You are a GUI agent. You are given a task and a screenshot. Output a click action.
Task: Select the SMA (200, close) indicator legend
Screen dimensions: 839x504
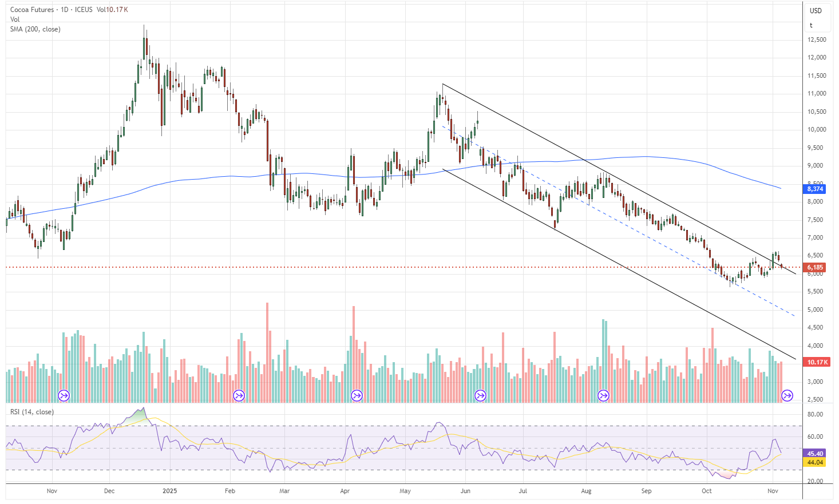(35, 29)
